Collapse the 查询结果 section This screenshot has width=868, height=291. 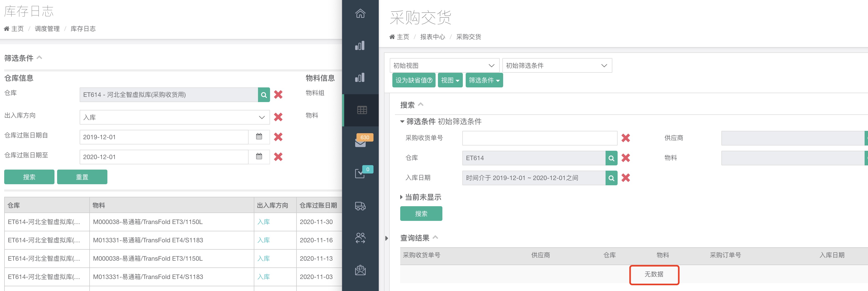click(435, 237)
